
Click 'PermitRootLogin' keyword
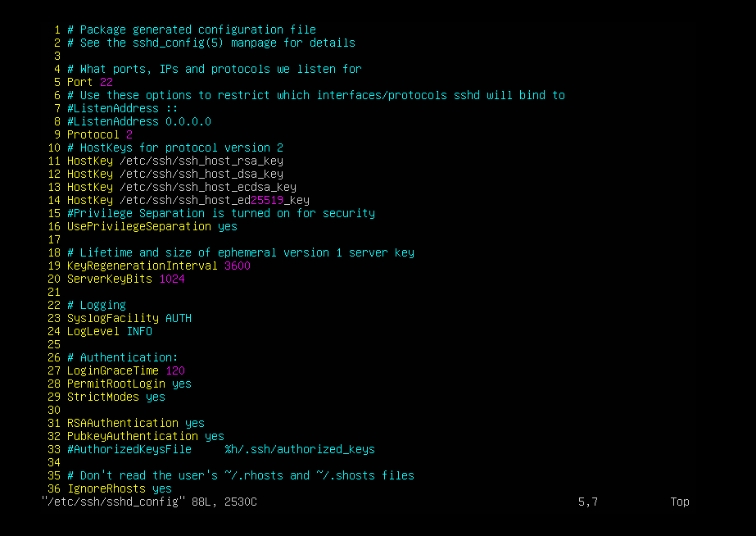pyautogui.click(x=116, y=384)
